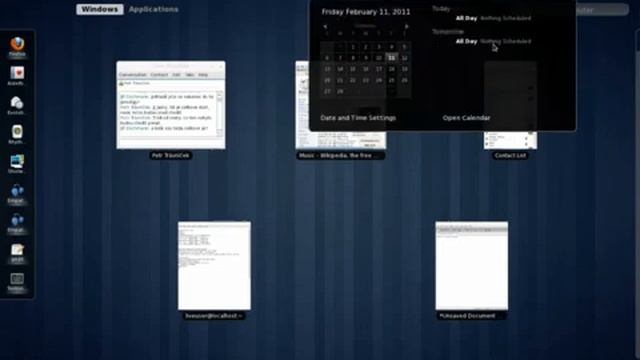Launch Firefox from the dash
The image size is (640, 360).
click(x=17, y=44)
